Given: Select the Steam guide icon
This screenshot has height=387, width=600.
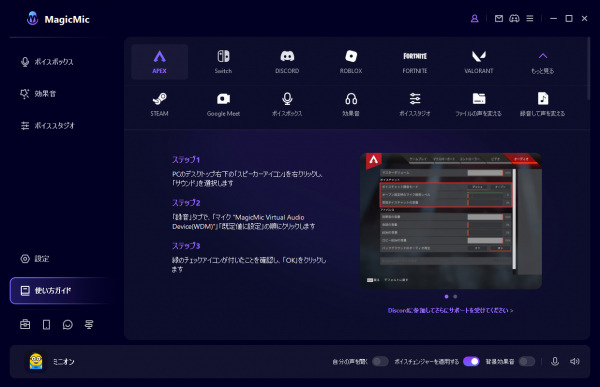Looking at the screenshot, I should click(x=160, y=105).
